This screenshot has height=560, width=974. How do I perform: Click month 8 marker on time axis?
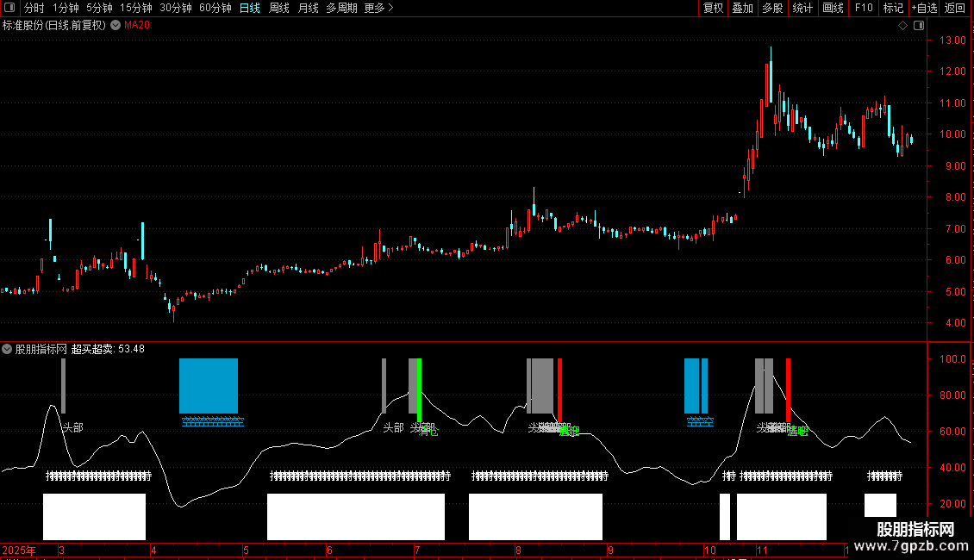[518, 550]
